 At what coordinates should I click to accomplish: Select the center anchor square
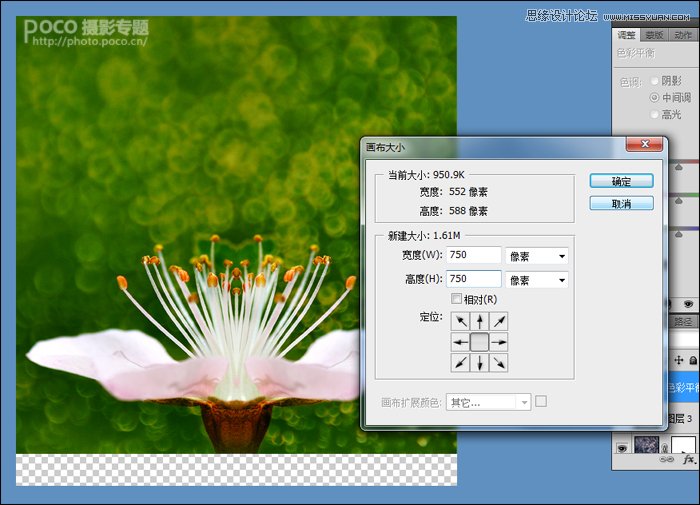click(x=479, y=342)
